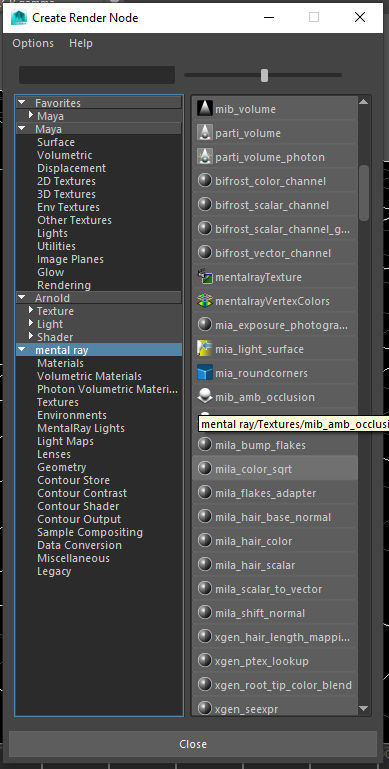Create a mia_light_surface node
This screenshot has width=389, height=769.
275,349
